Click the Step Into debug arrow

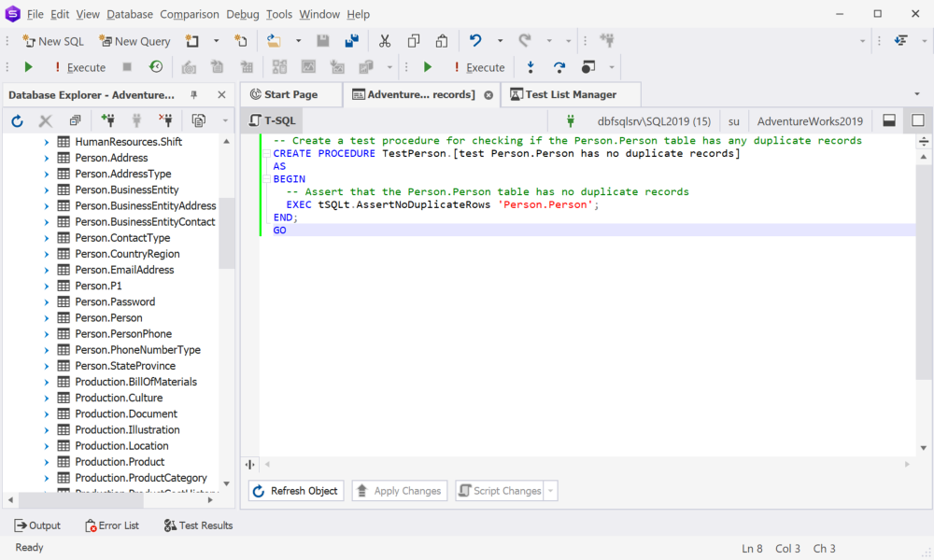click(x=531, y=67)
